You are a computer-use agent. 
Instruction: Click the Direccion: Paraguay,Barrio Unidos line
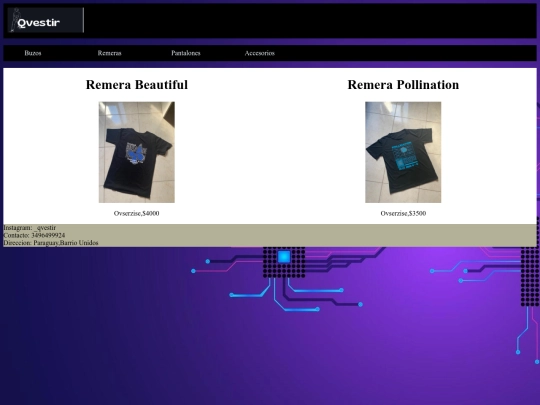point(51,243)
